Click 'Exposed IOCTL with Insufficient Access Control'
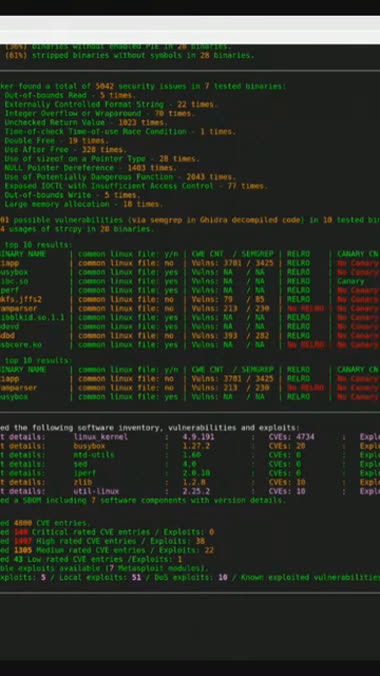 click(136, 186)
